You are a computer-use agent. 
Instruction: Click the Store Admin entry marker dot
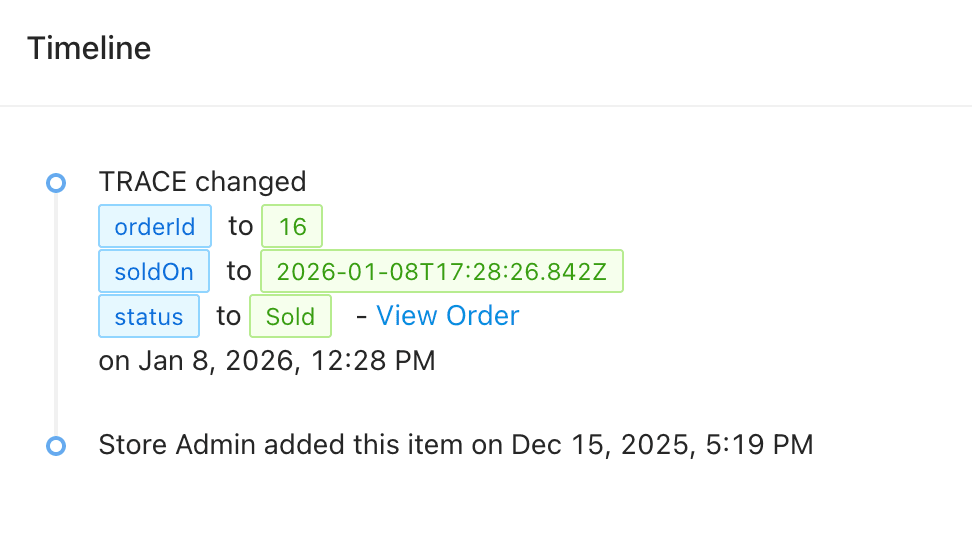tap(56, 445)
